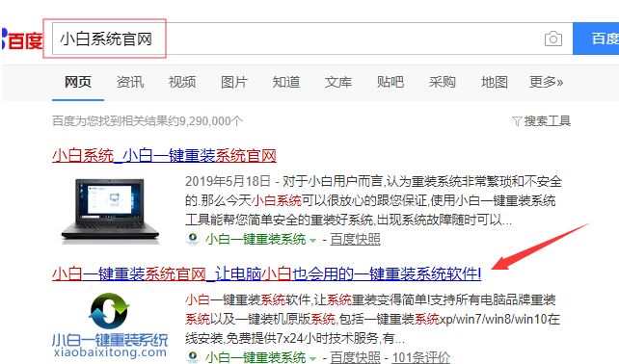619x364 pixels.
Task: Switch to the 资讯 tab
Action: [x=130, y=82]
